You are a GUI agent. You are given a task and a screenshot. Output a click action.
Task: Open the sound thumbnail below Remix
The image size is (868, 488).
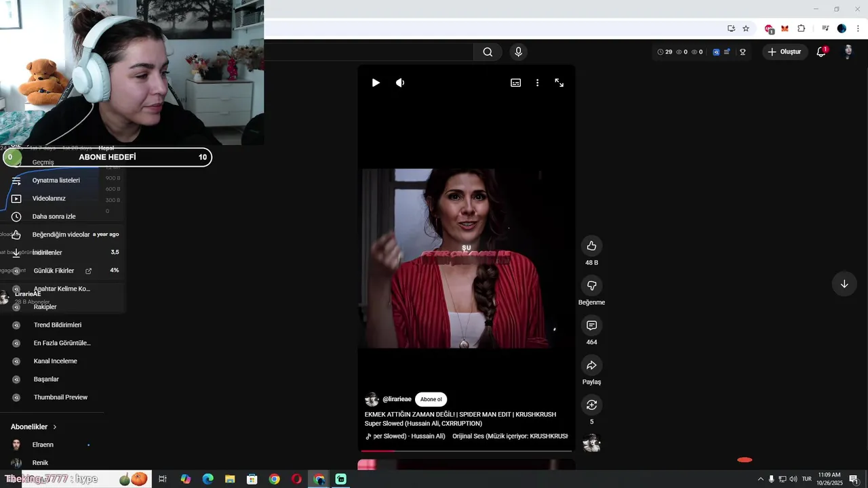coord(592,443)
